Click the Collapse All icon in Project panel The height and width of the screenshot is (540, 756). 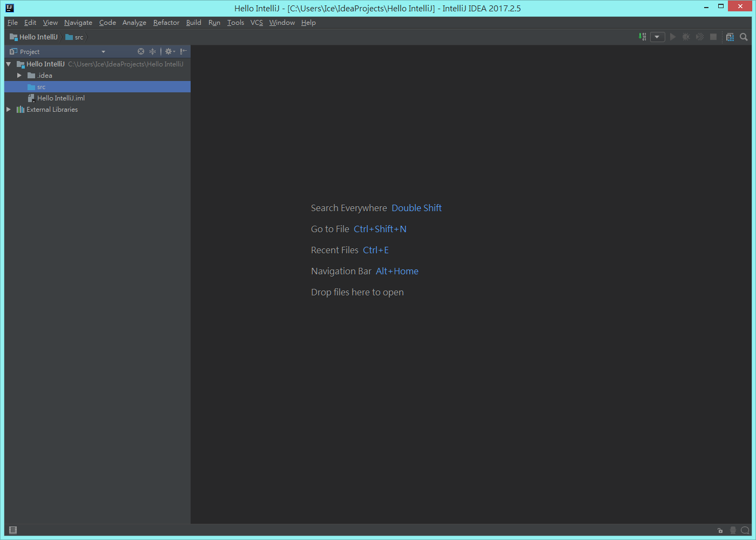[x=153, y=51]
